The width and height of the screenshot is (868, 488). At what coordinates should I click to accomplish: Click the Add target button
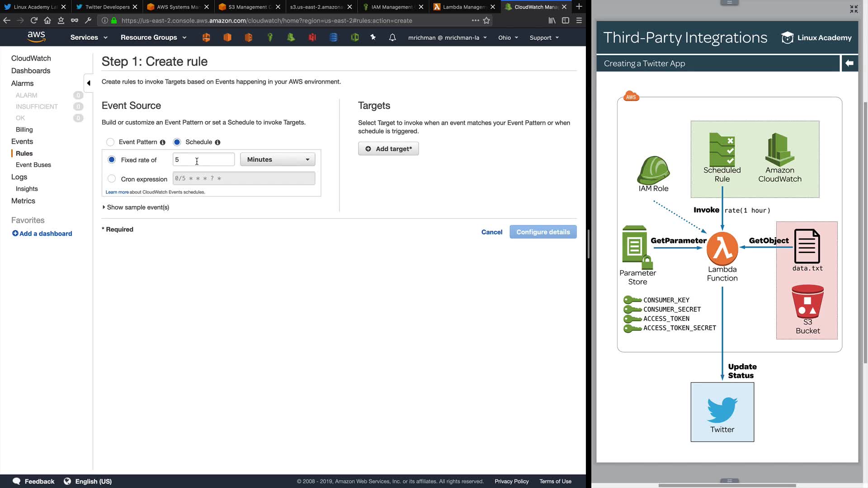[388, 149]
